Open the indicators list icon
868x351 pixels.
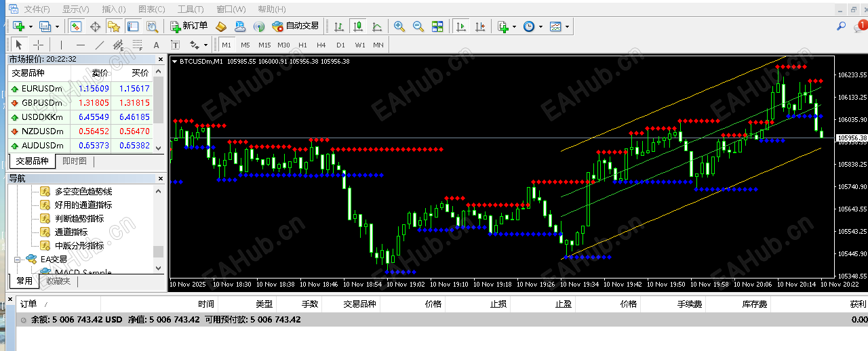coord(502,26)
